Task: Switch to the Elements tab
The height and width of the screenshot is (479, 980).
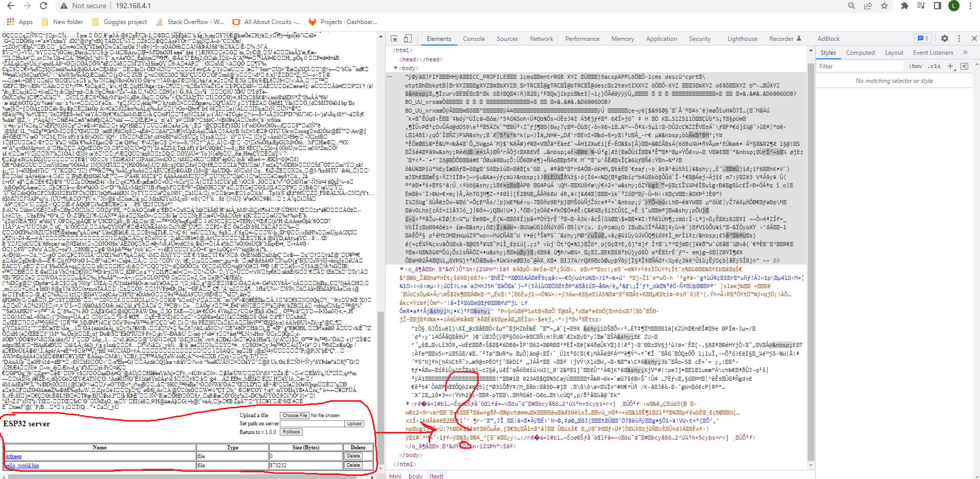Action: (439, 39)
